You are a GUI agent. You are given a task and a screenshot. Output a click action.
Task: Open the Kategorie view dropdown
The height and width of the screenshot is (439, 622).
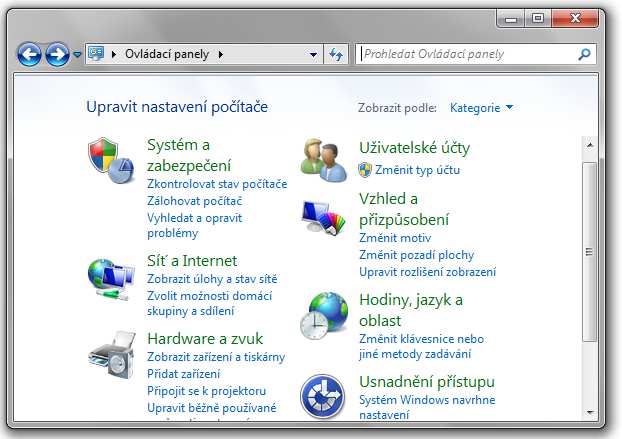click(481, 108)
